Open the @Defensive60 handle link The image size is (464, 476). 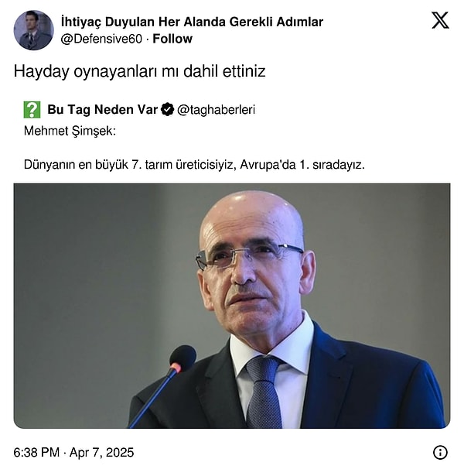(x=101, y=39)
